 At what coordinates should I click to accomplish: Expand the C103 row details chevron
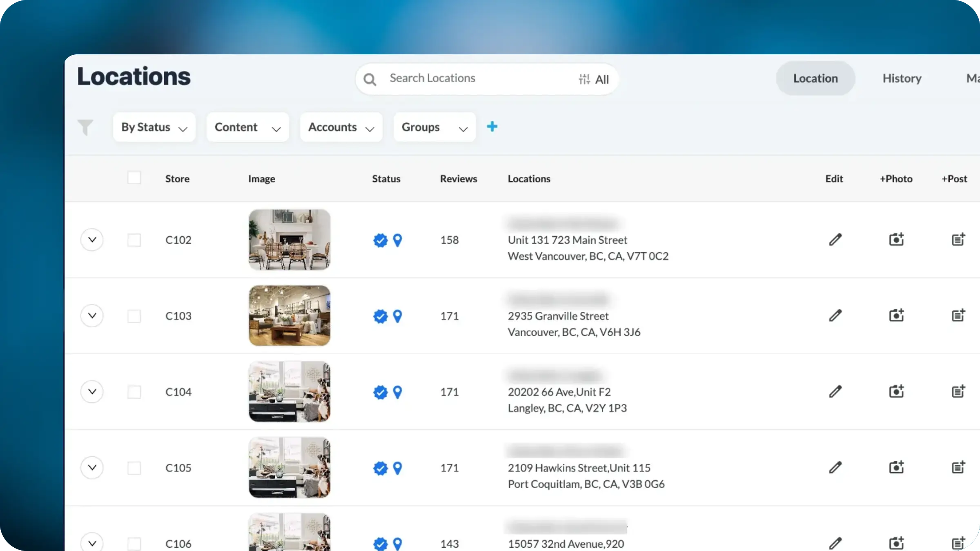click(92, 315)
